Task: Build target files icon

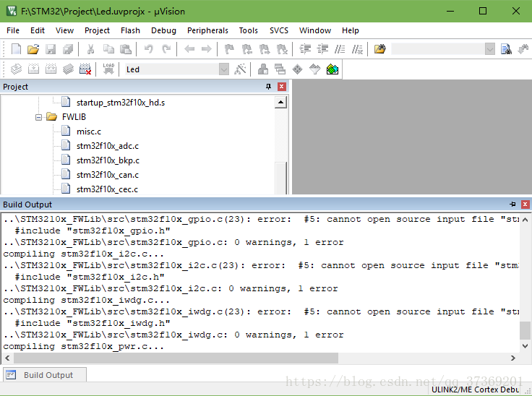Action: point(33,69)
